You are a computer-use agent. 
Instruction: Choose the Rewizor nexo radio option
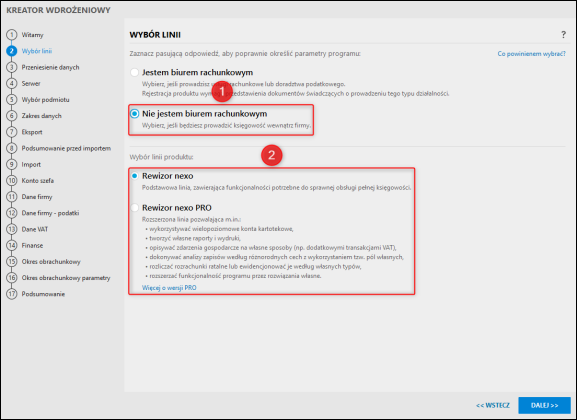134,176
